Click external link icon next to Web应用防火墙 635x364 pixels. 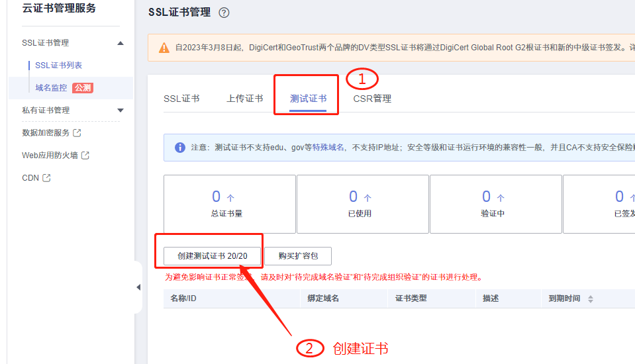coord(85,156)
